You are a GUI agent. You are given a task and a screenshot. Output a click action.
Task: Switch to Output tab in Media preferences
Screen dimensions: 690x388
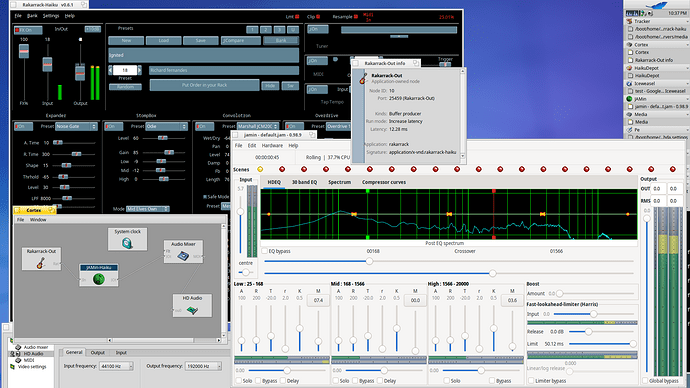[98, 352]
